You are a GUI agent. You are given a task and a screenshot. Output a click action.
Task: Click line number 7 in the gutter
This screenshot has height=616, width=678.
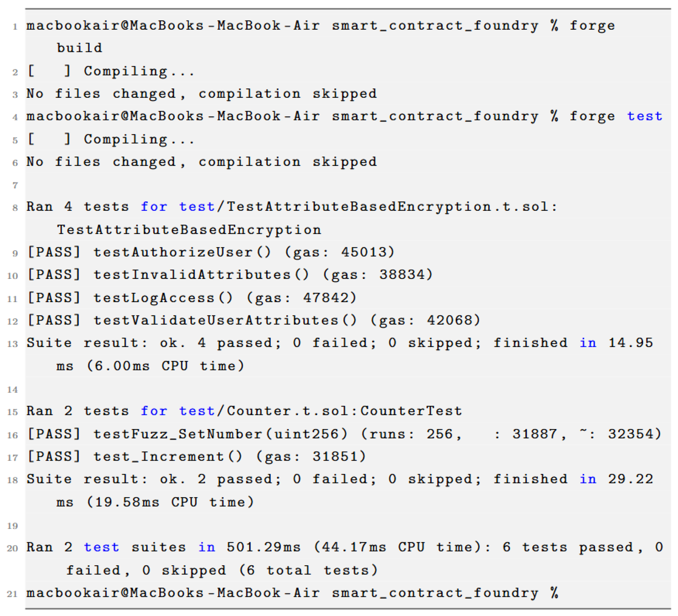click(15, 185)
